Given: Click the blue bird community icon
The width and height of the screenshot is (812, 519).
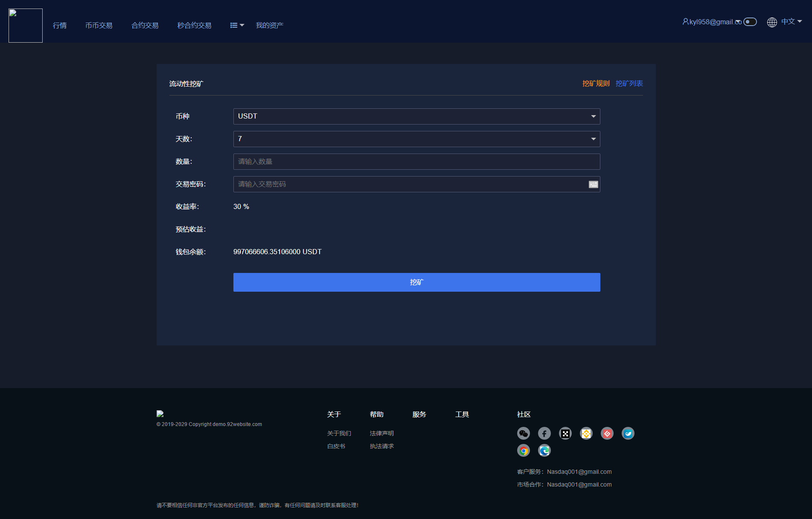Looking at the screenshot, I should coord(628,434).
